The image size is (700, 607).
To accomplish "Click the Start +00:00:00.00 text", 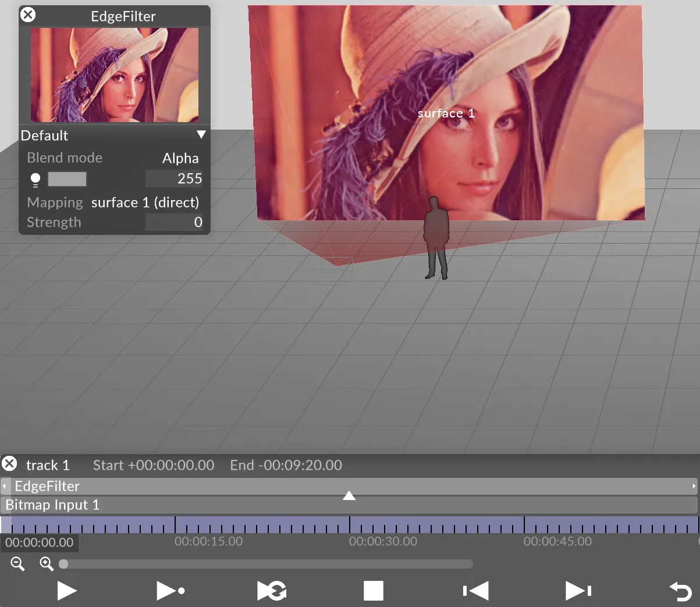I will pyautogui.click(x=154, y=465).
